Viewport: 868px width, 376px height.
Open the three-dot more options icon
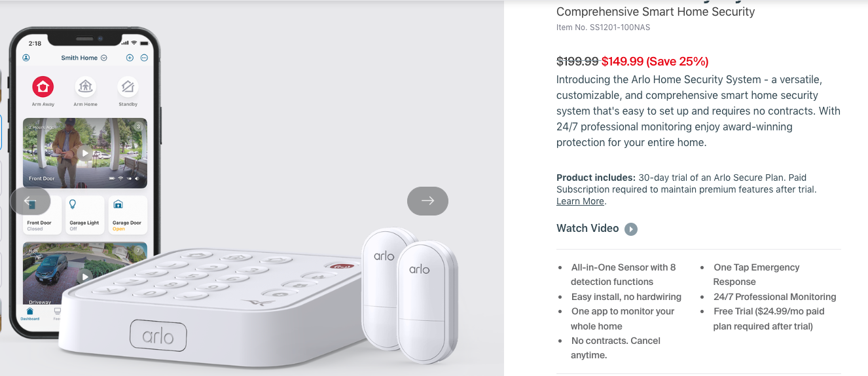click(144, 58)
